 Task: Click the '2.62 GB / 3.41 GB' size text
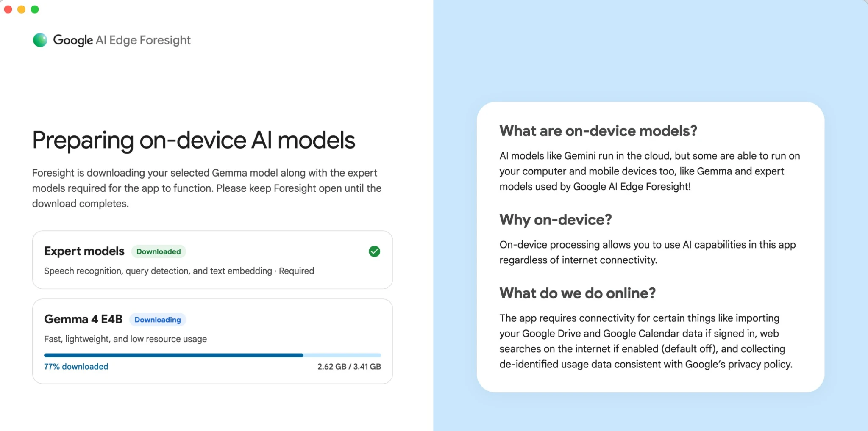pyautogui.click(x=349, y=367)
